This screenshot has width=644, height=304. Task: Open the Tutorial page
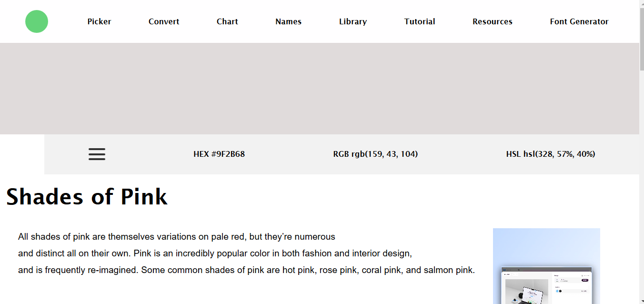tap(420, 21)
